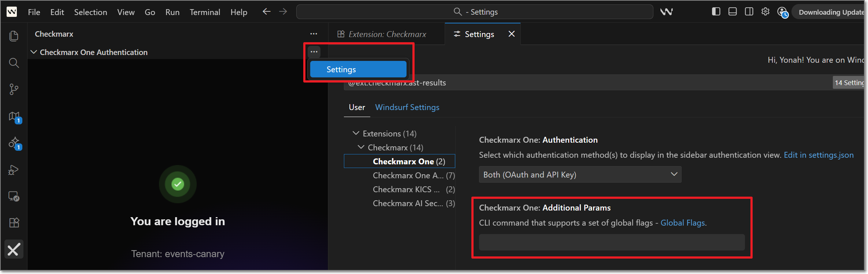Open the Extensions view icon
Screen dimensions: 868x274
(14, 223)
